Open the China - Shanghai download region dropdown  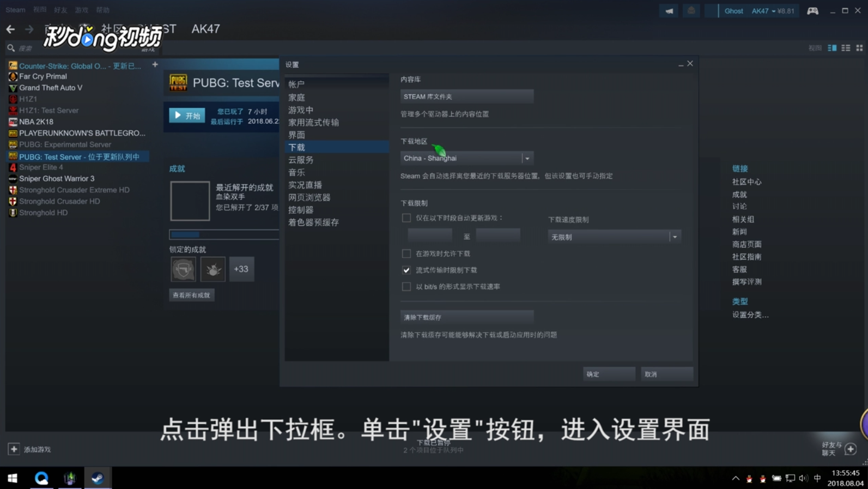click(467, 158)
